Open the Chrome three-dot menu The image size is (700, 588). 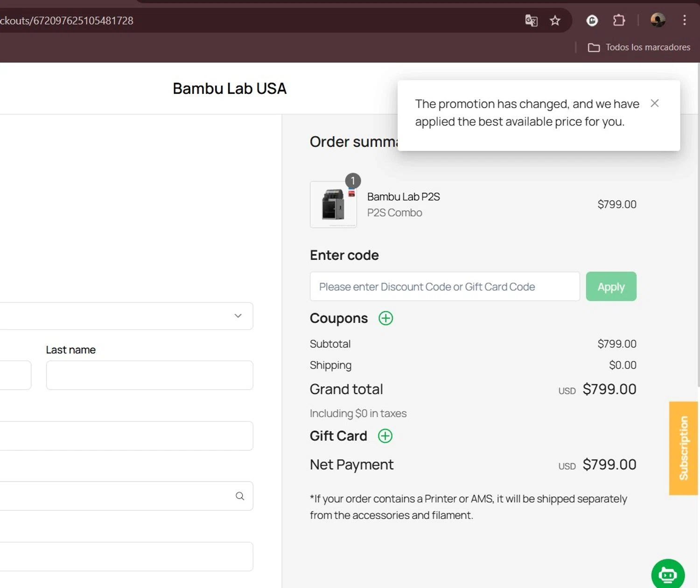[684, 20]
